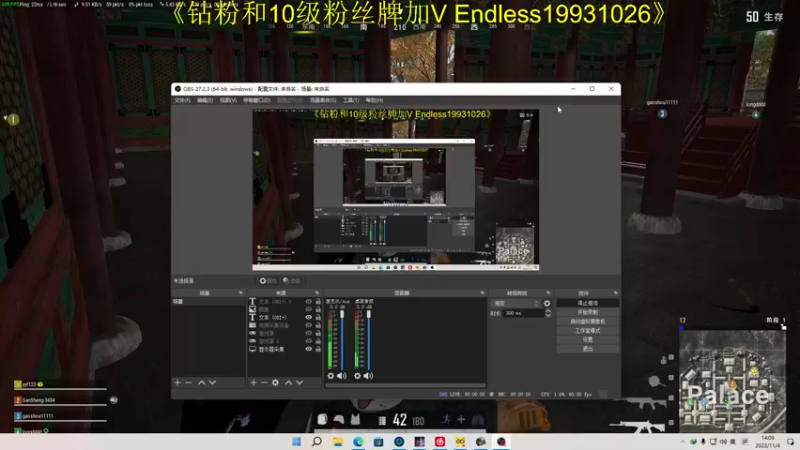Open the 文件(F) menu
Image resolution: width=800 pixels, height=450 pixels.
pyautogui.click(x=183, y=101)
